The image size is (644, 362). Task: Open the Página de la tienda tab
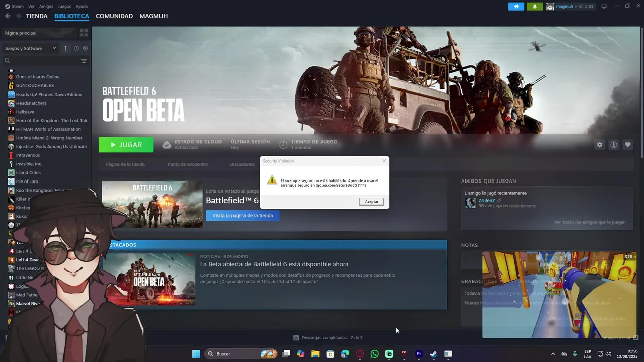[125, 164]
